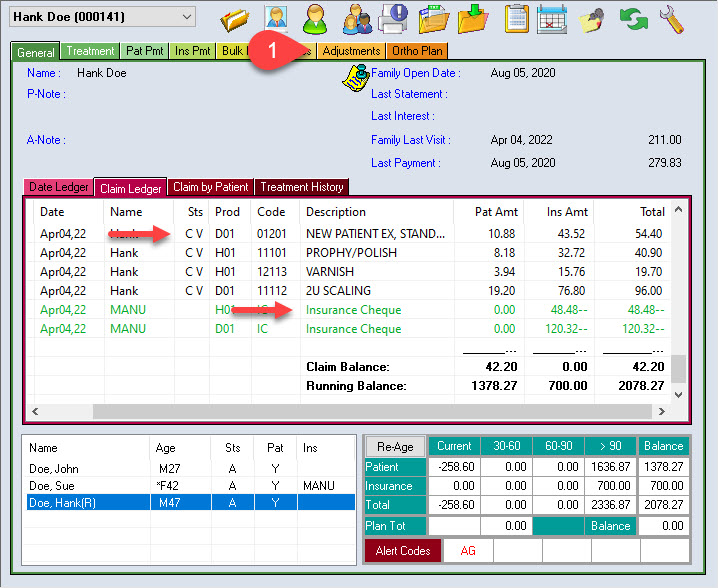This screenshot has width=718, height=588.
Task: Click the Last Interest label
Action: (x=403, y=116)
